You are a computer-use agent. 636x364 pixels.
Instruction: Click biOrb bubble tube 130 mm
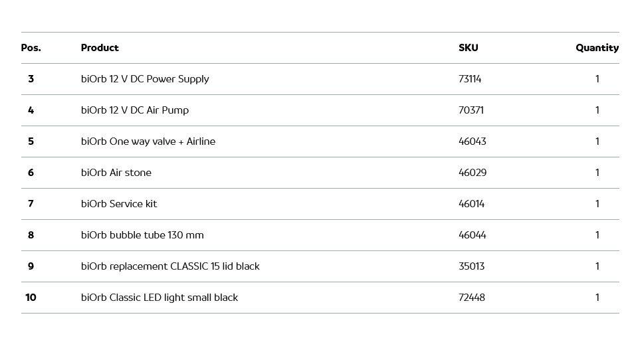tap(142, 235)
